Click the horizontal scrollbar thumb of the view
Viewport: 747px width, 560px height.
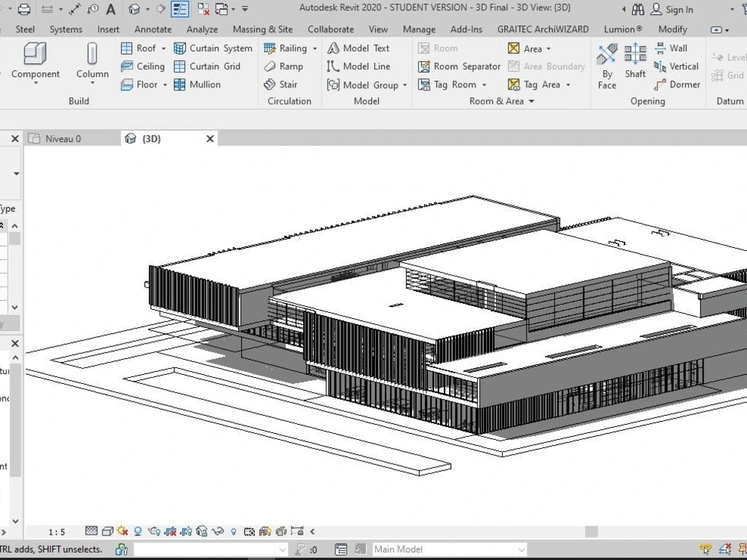(591, 532)
